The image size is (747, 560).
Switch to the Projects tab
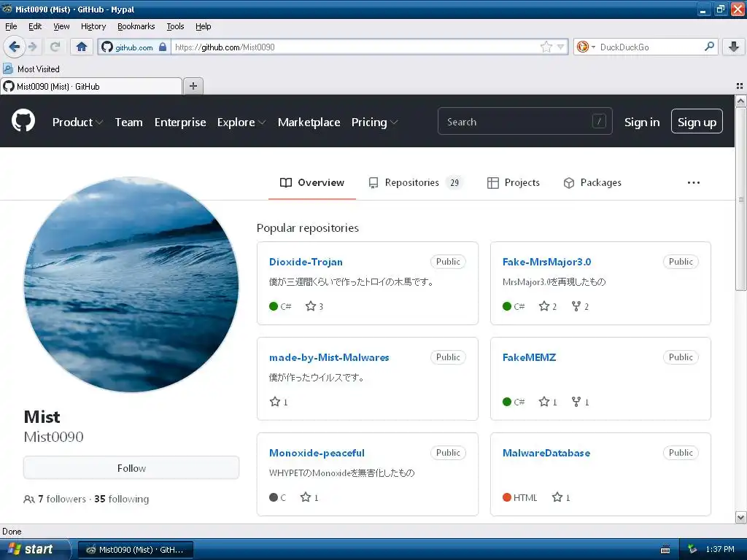pos(513,182)
